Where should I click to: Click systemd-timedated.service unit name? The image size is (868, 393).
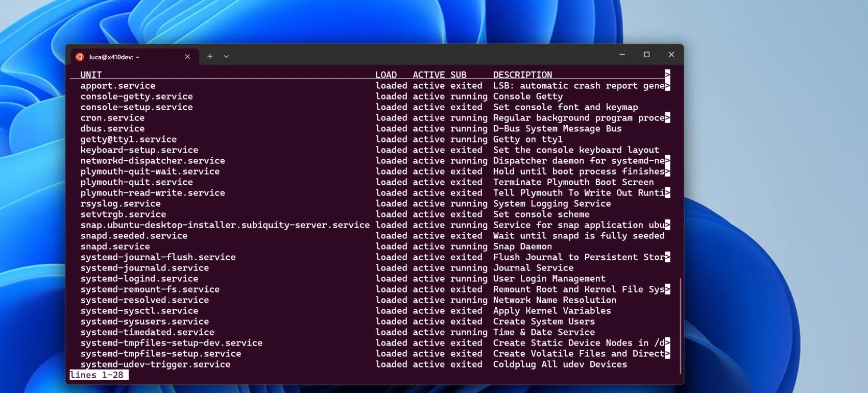147,332
